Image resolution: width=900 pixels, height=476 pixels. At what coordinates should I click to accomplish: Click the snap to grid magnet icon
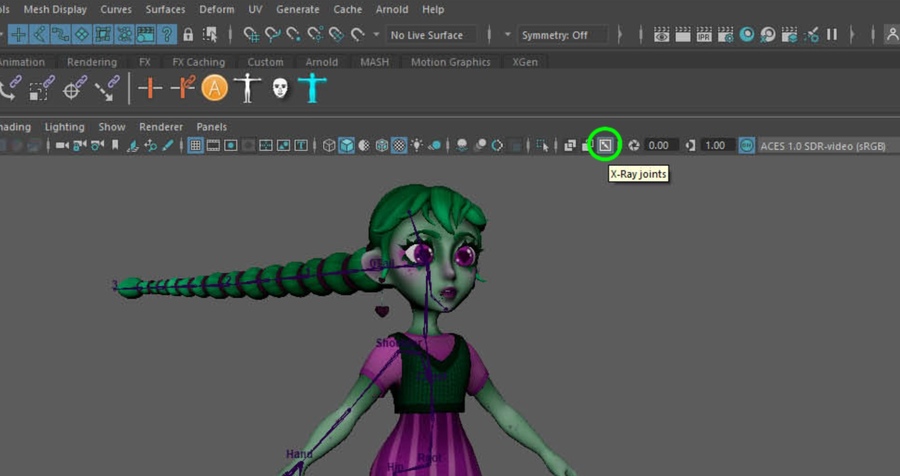tap(251, 35)
